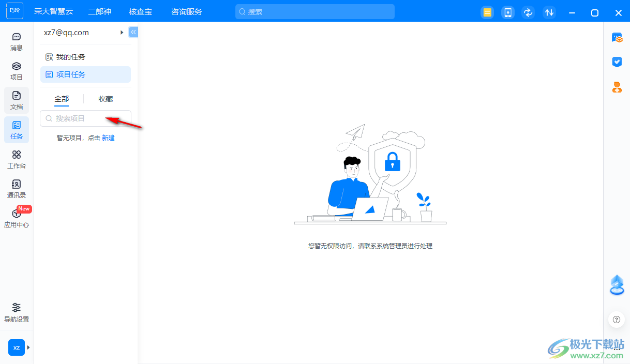Open the upload/download transfer icon
Image resolution: width=630 pixels, height=364 pixels.
pyautogui.click(x=549, y=12)
